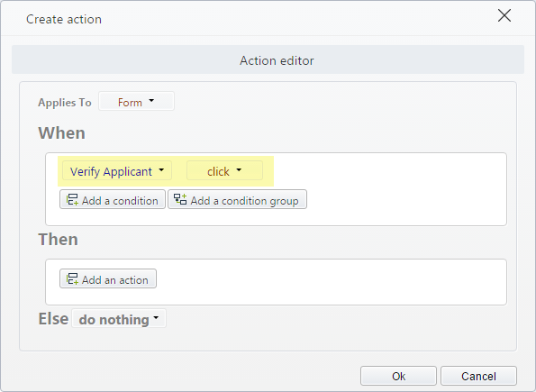Click the When section heading
The image size is (536, 392).
tap(61, 132)
